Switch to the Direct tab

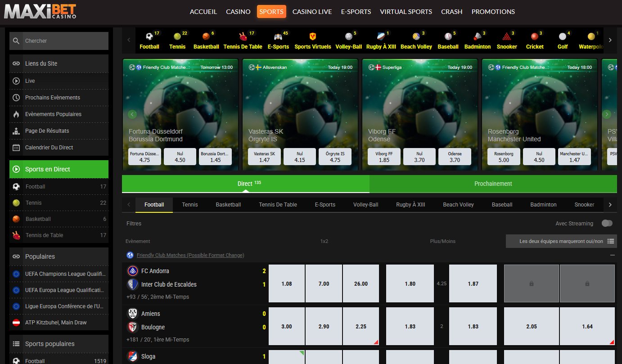tap(246, 184)
